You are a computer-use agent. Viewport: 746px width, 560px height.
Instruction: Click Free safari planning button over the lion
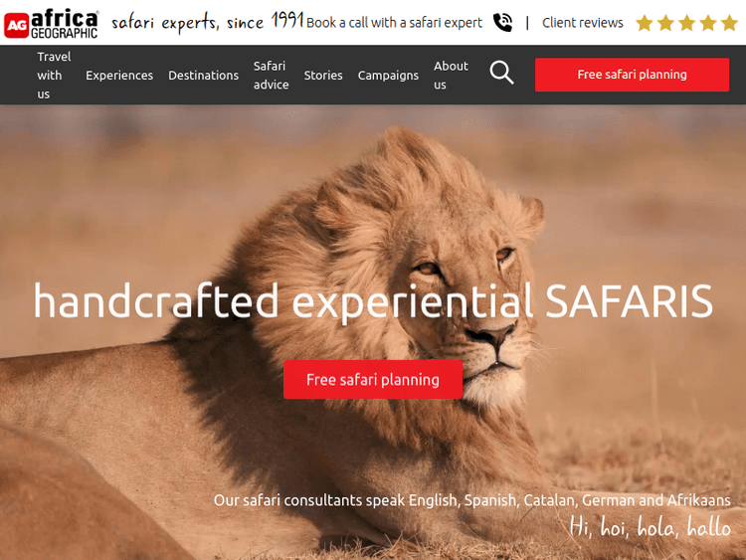coord(373,379)
